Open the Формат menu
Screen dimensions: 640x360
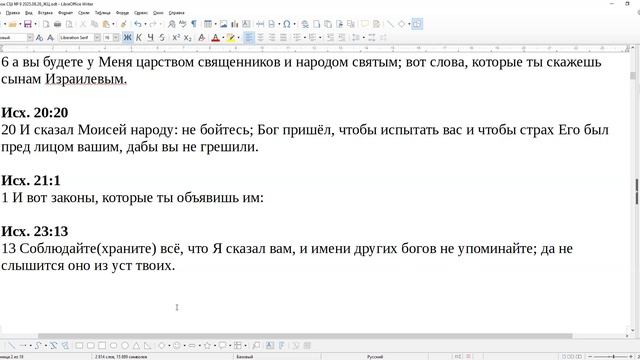tap(65, 13)
